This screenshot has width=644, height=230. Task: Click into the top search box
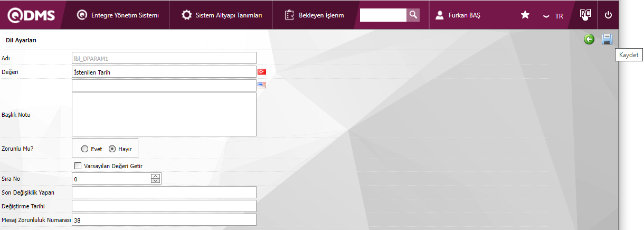coord(383,15)
